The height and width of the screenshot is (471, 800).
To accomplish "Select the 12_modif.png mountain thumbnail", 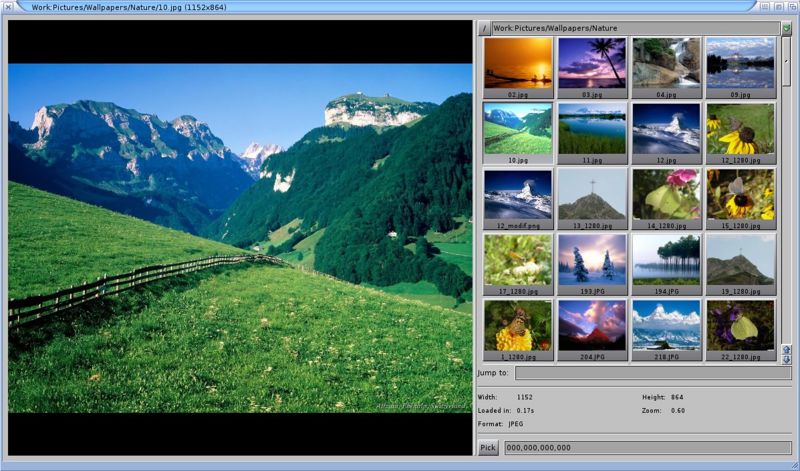I will (x=517, y=194).
